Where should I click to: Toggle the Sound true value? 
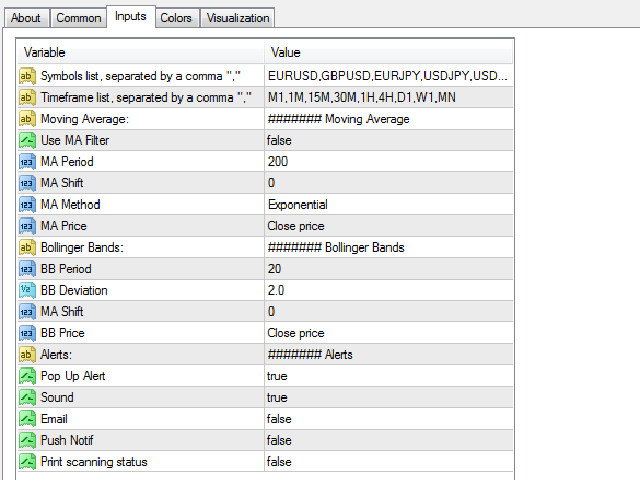[389, 397]
